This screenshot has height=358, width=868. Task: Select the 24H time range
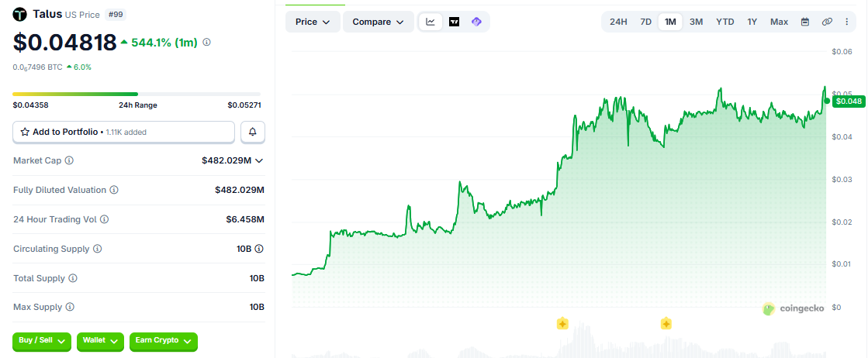[x=618, y=22]
